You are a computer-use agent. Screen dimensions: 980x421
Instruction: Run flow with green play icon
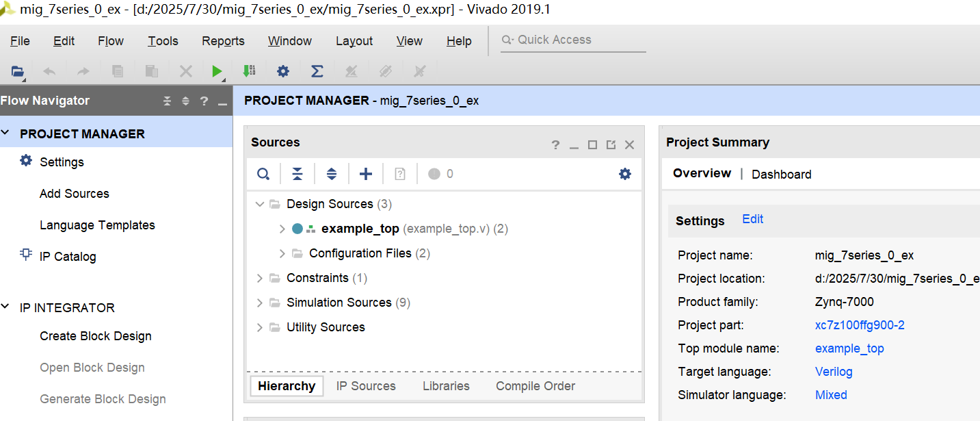pyautogui.click(x=217, y=71)
